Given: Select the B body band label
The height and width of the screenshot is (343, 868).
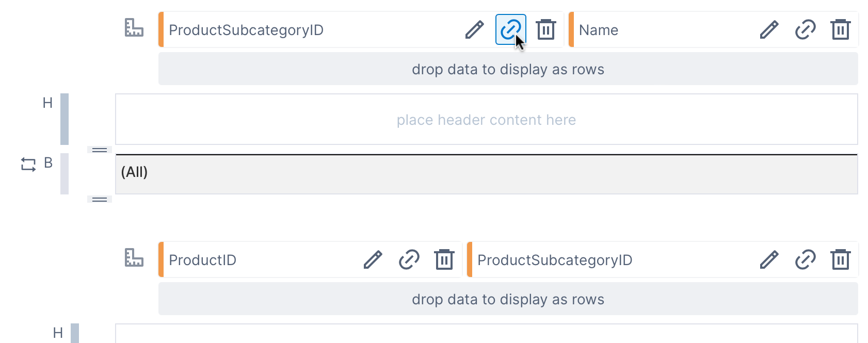Looking at the screenshot, I should pos(48,164).
